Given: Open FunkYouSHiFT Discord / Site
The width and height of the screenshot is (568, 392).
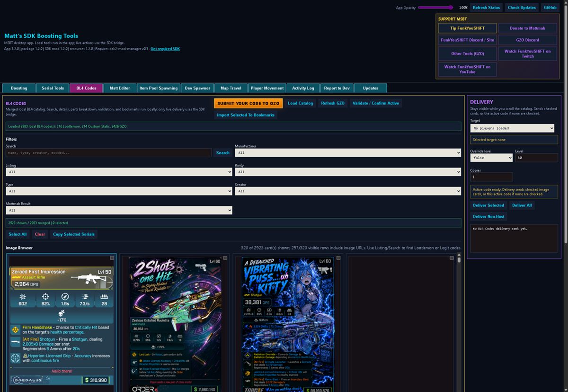Looking at the screenshot, I should click(x=467, y=40).
